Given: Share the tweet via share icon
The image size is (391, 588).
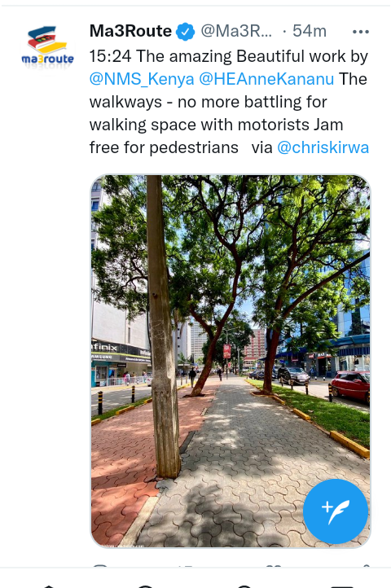Looking at the screenshot, I should (367, 564).
